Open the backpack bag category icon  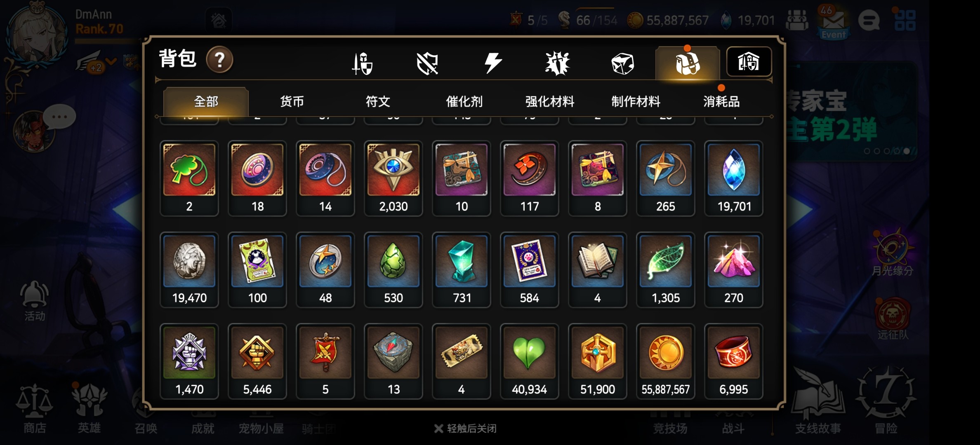click(x=688, y=63)
